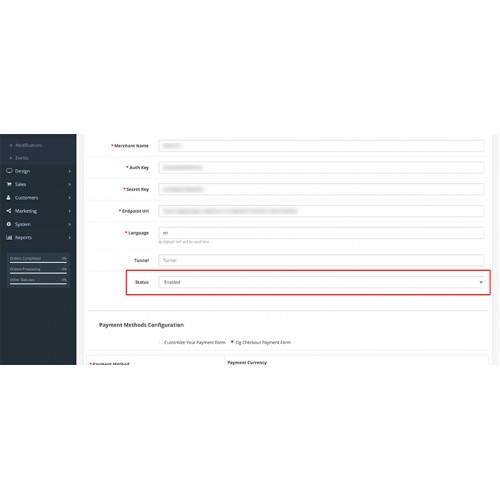
Task: Open Events submenu item
Action: click(22, 158)
